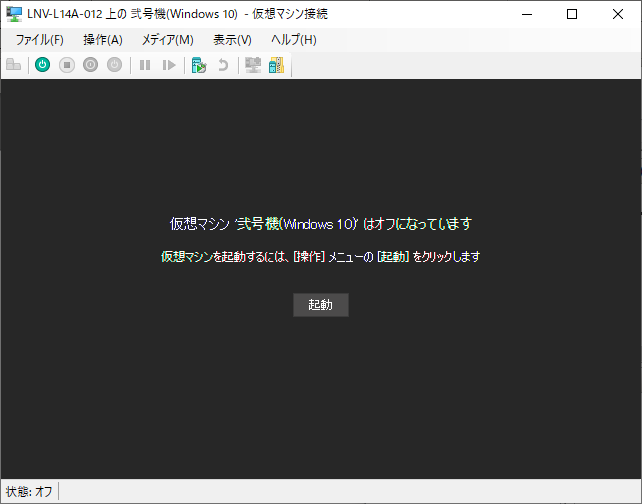Maximize the virtual machine connection window
Screen dimensions: 642x504
(572, 14)
